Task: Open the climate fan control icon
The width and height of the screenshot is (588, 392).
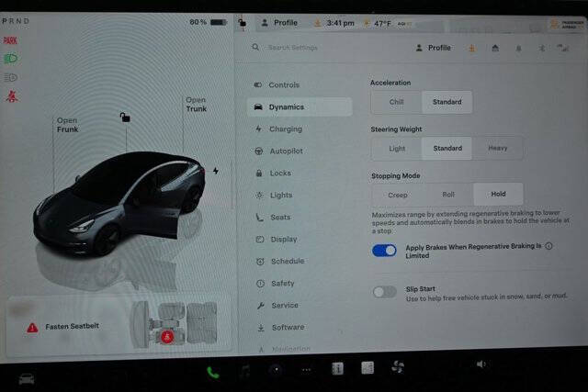Action: (398, 366)
